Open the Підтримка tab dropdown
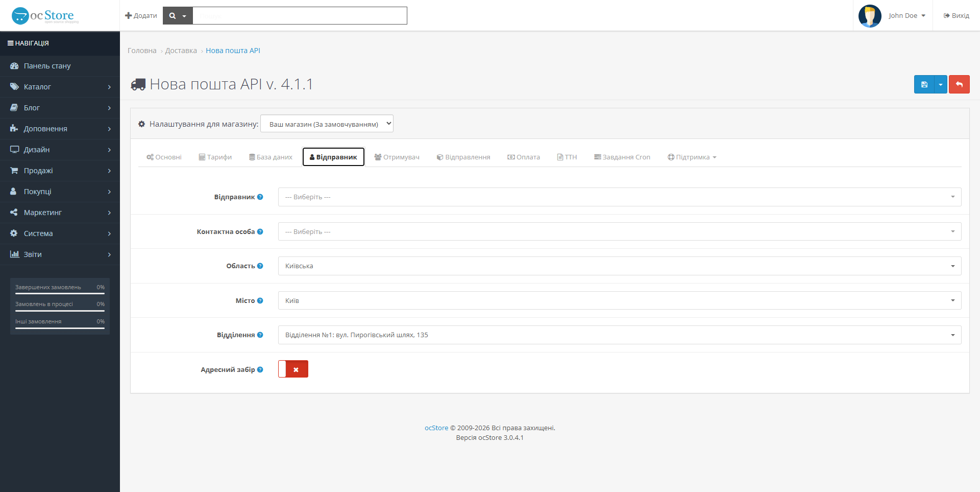 coord(692,157)
